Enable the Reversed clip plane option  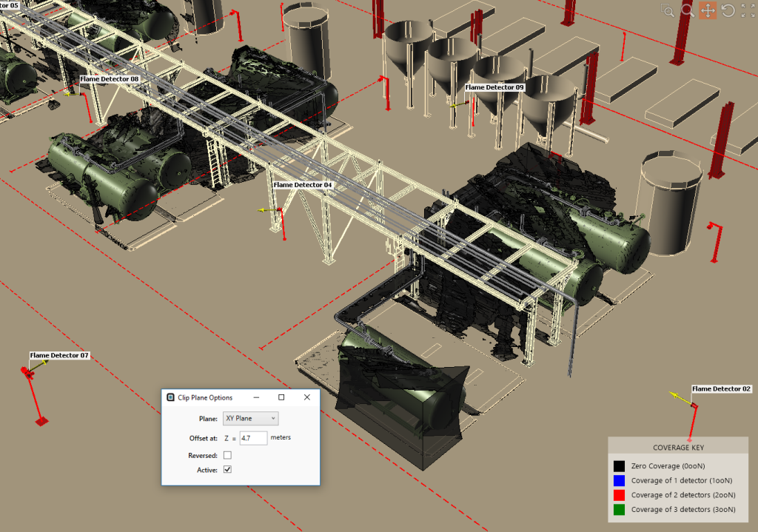(228, 455)
